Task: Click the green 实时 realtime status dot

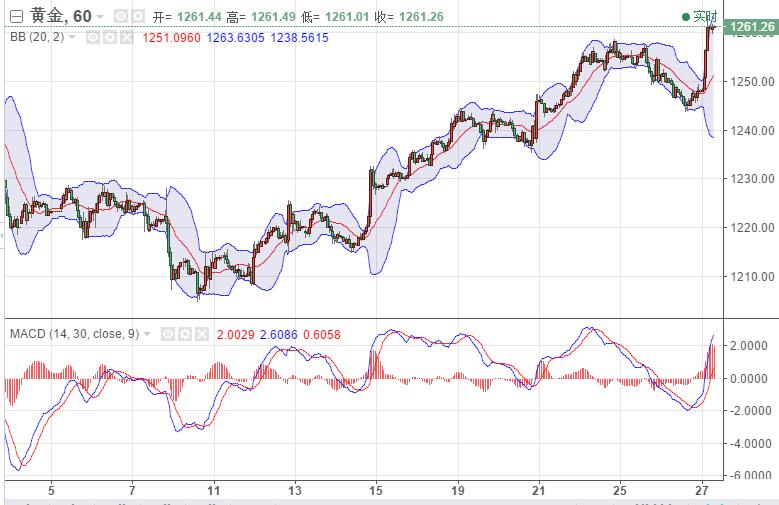Action: 685,17
